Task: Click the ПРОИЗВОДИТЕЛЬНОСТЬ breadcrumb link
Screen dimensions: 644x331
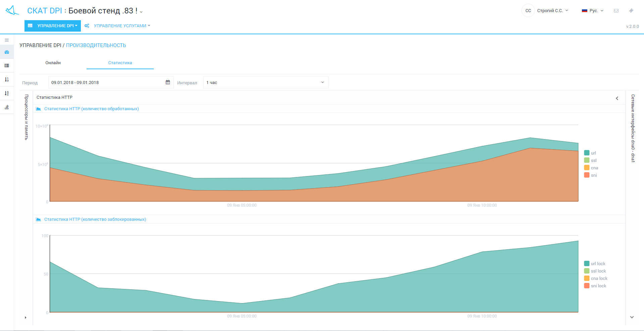Action: 96,45
